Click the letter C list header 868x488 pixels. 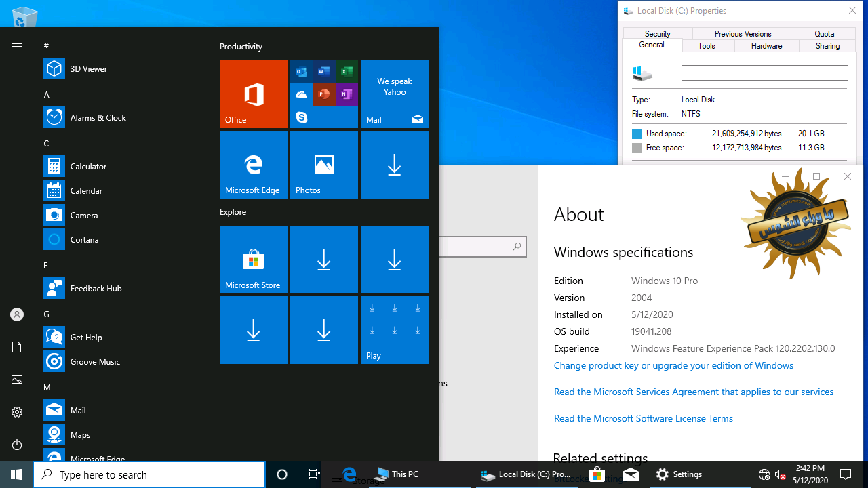coord(46,143)
